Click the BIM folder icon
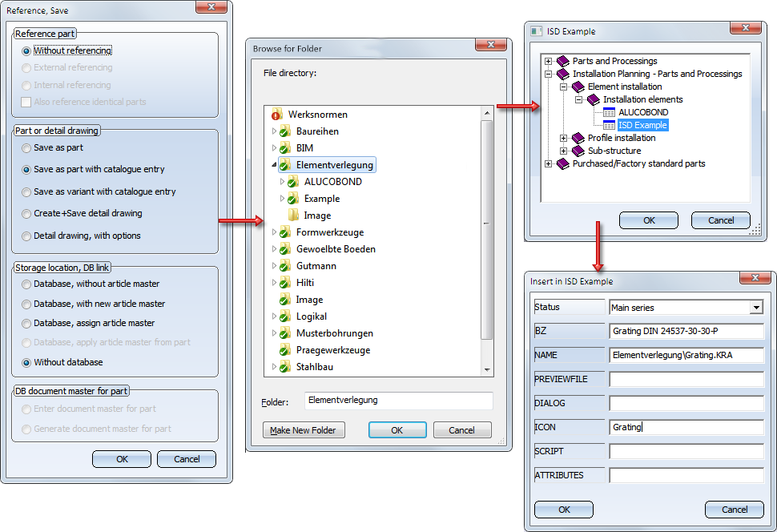 point(285,148)
